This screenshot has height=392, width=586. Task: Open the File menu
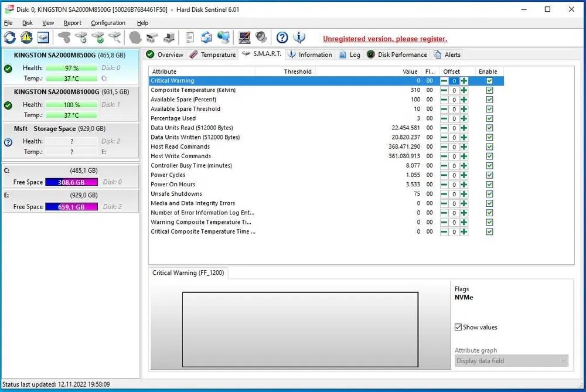(8, 23)
